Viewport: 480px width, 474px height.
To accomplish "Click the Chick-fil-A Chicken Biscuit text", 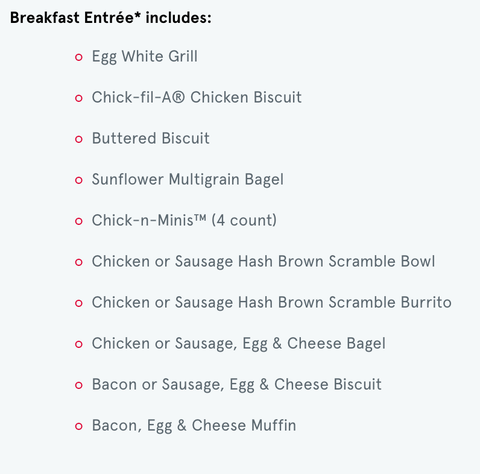I will 197,97.
